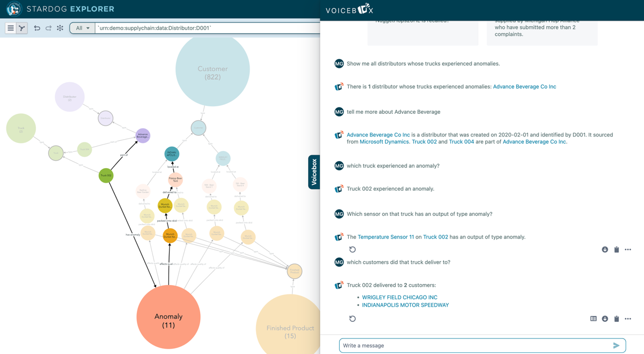Select the red Anomaly (11) node
Image resolution: width=644 pixels, height=354 pixels.
pos(169,317)
